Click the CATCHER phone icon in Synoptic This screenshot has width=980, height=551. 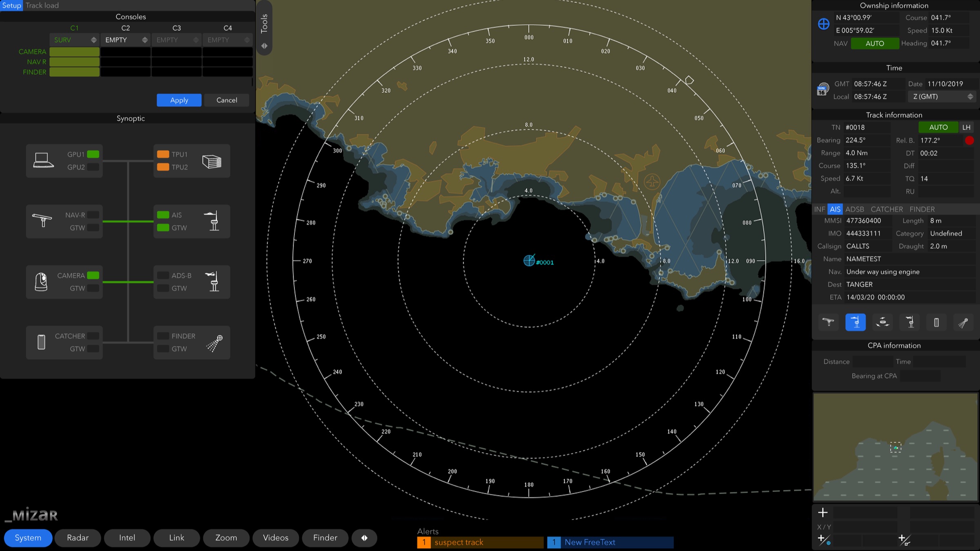pyautogui.click(x=41, y=342)
